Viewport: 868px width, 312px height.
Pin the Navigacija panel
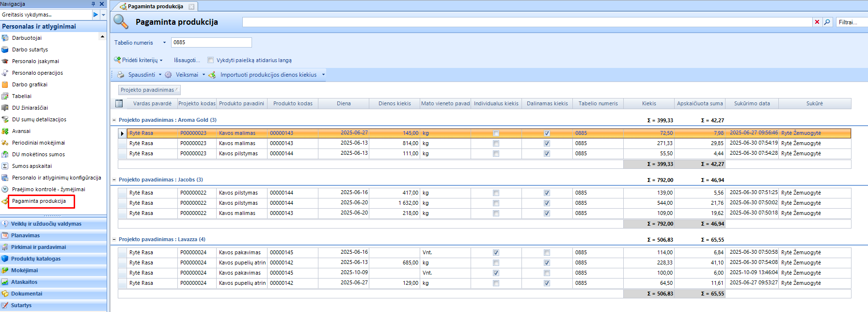click(x=93, y=4)
